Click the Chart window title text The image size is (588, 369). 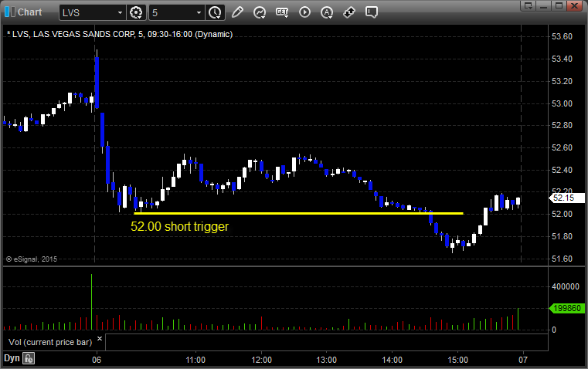pyautogui.click(x=29, y=12)
